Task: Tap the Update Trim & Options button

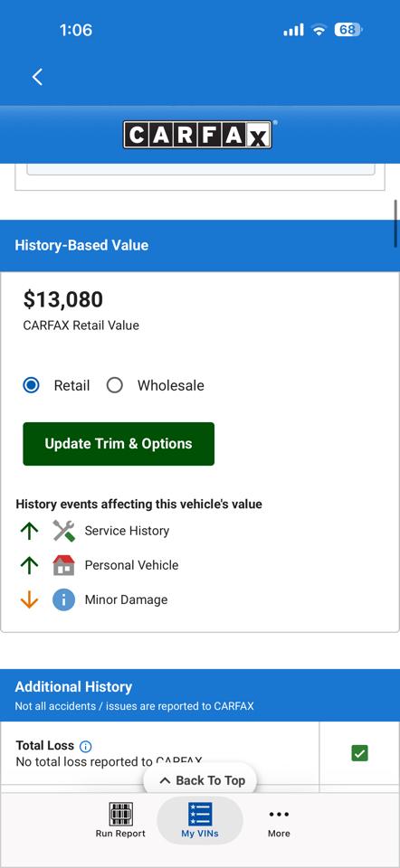Action: click(x=119, y=444)
